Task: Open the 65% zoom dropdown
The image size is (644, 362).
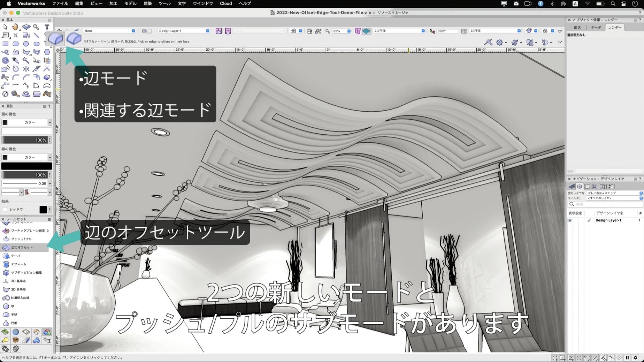Action: pyautogui.click(x=342, y=31)
